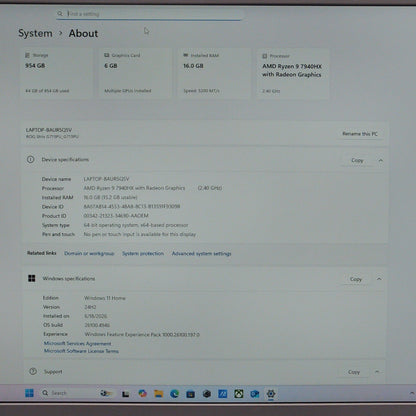Open Microsoft Edge in the taskbar
Screen dimensions: 416x416
click(x=174, y=394)
